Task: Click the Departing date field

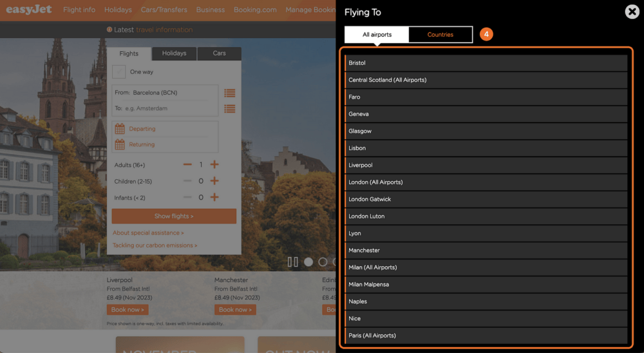Action: point(165,129)
